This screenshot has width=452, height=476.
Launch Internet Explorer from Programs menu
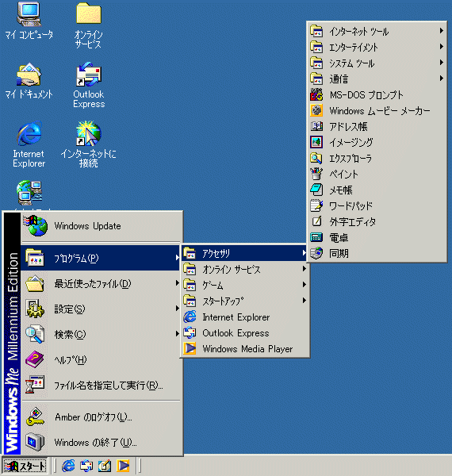245,317
